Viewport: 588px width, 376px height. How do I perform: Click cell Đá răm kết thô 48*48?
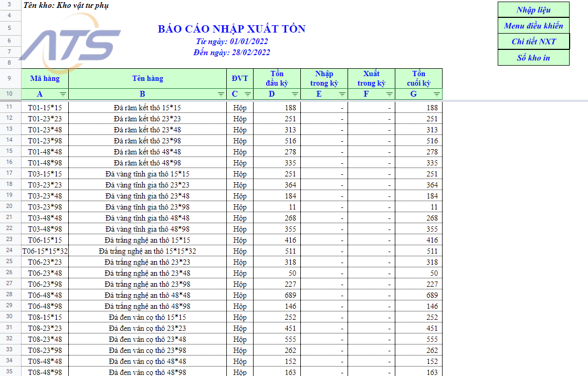click(x=148, y=152)
